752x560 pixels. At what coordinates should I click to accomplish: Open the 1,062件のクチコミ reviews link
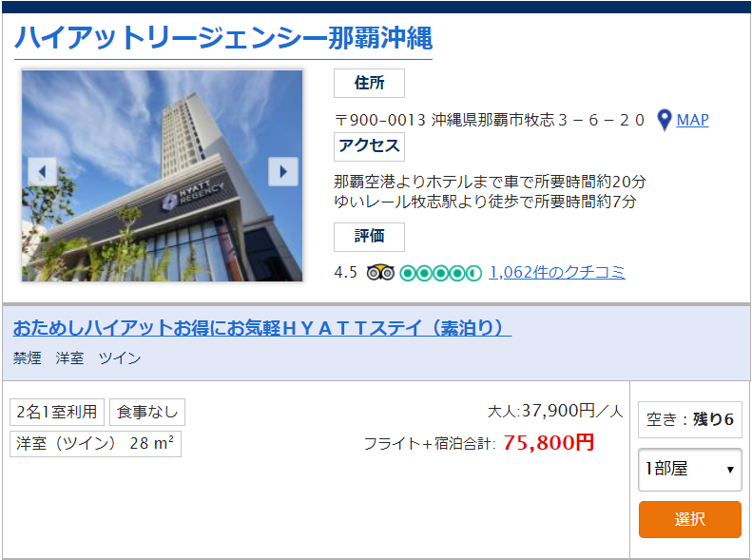tap(557, 272)
